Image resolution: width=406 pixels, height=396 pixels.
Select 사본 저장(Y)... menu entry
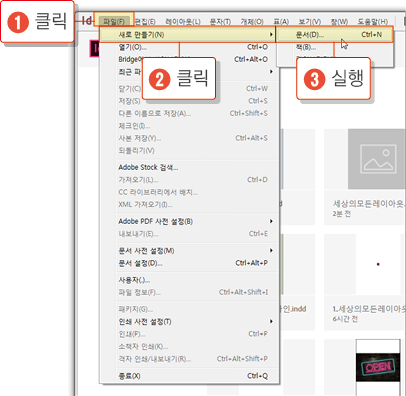(x=189, y=138)
